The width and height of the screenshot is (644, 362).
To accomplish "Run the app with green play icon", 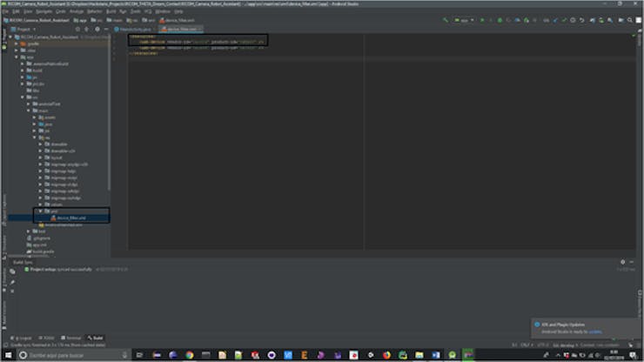I will pos(482,20).
